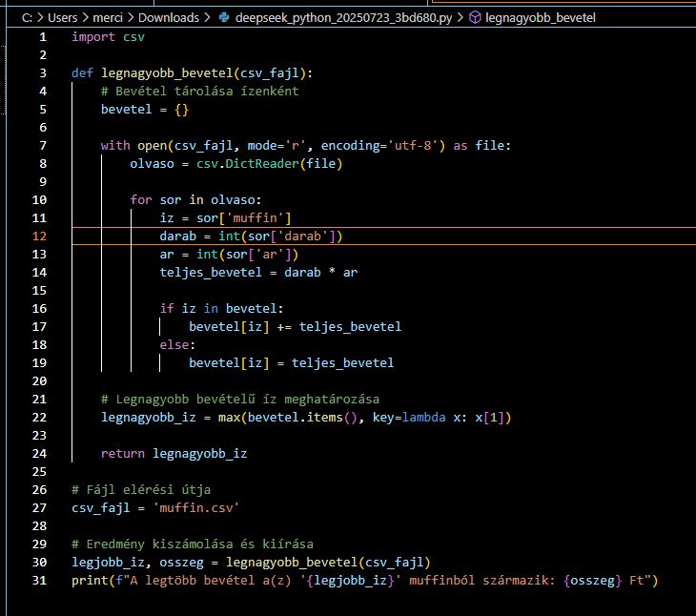The height and width of the screenshot is (616, 696).
Task: Place cursor on the 'import csv' line
Action: click(109, 37)
